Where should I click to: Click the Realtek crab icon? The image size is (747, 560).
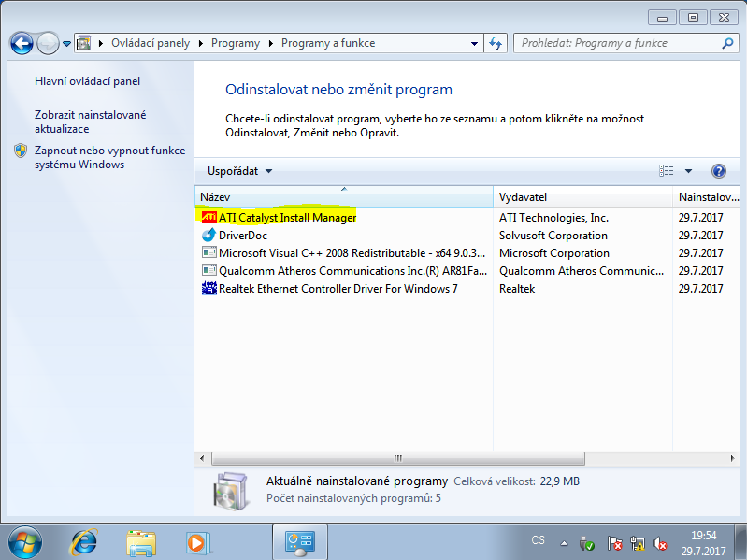point(208,288)
